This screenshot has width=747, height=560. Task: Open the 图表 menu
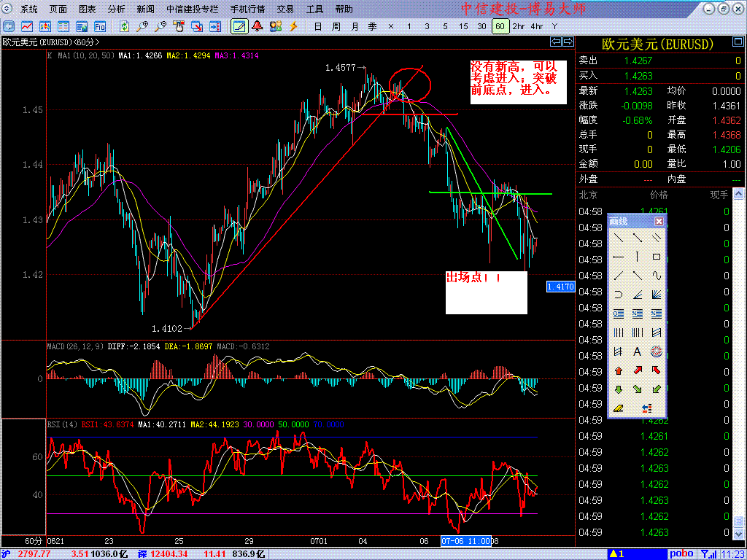coord(88,9)
